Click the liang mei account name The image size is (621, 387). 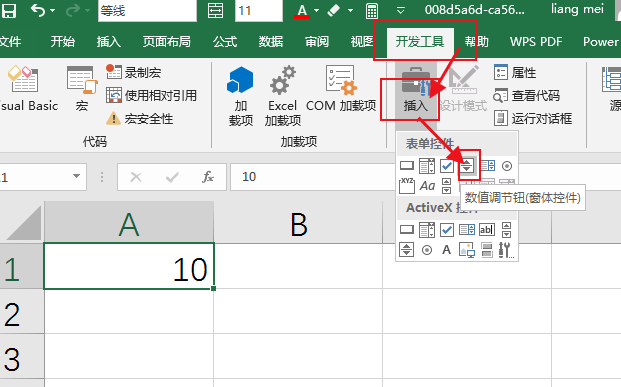(577, 9)
